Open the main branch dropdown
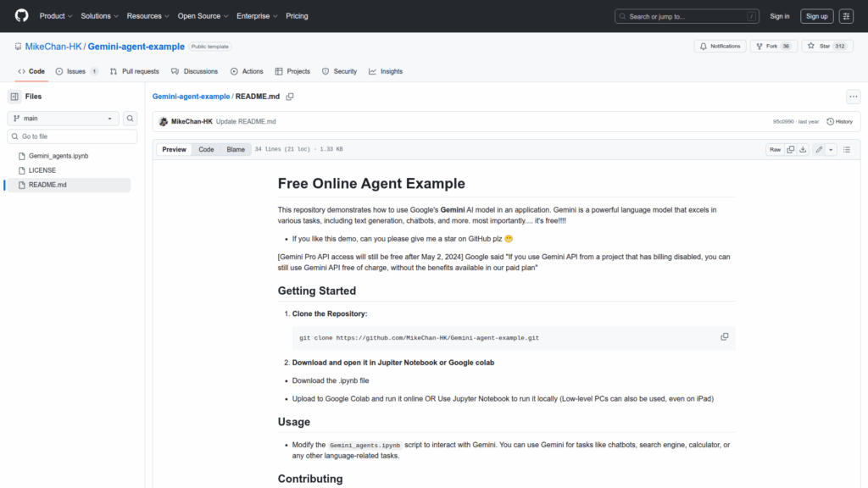 pyautogui.click(x=64, y=119)
